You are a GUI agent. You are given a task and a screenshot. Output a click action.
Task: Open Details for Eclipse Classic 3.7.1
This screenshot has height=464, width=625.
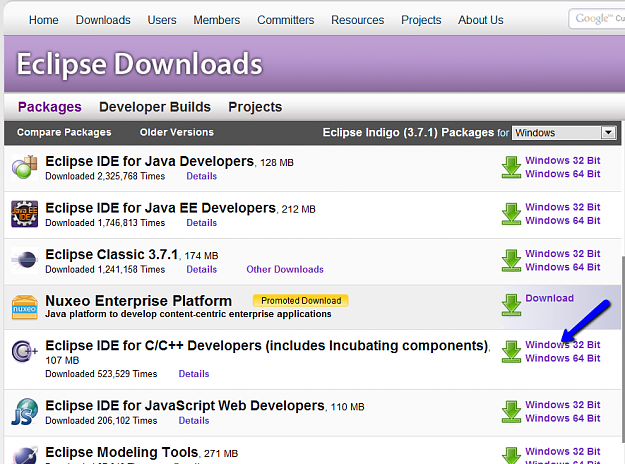(x=202, y=269)
